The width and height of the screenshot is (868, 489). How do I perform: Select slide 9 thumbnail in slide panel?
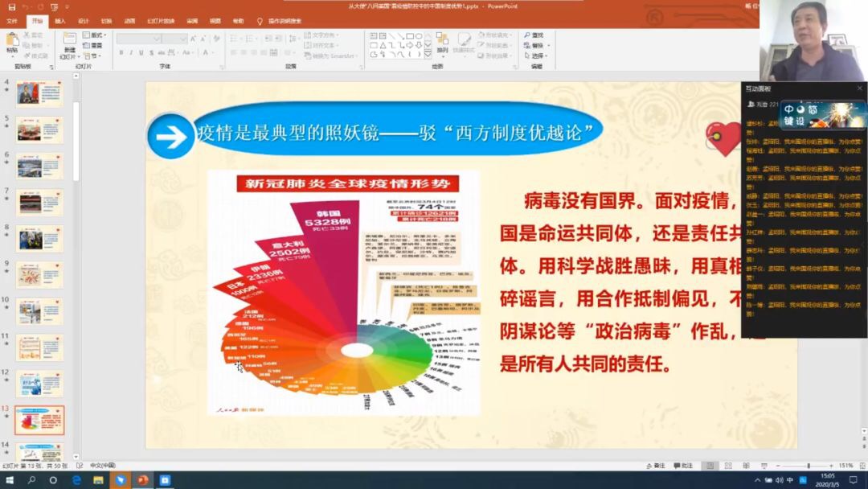[x=39, y=274]
